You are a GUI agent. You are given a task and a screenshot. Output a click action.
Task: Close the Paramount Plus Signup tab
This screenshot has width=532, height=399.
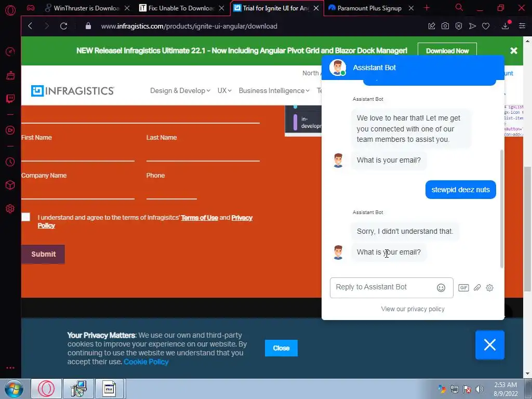pos(411,8)
